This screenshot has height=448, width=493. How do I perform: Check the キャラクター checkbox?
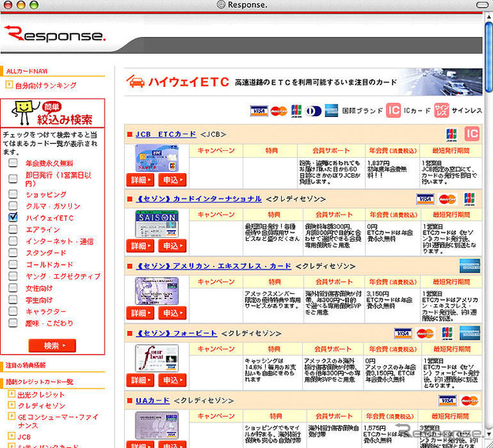click(x=13, y=311)
